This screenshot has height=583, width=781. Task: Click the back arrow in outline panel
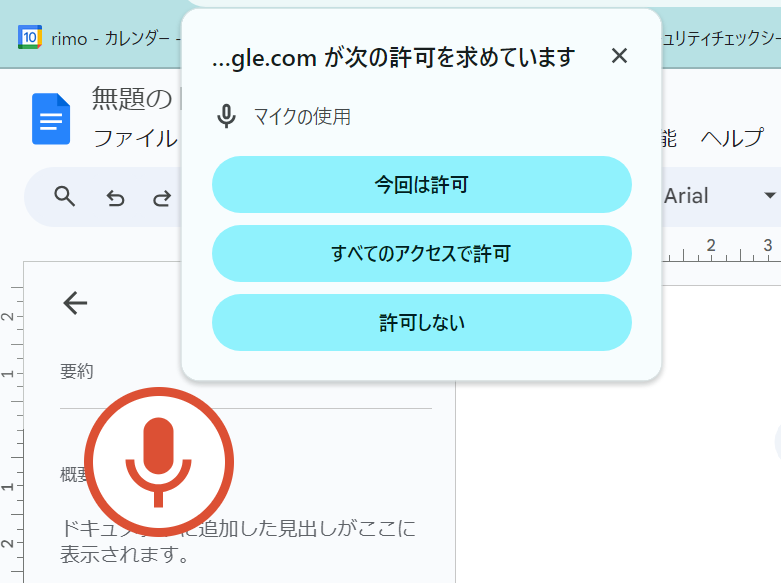point(75,303)
